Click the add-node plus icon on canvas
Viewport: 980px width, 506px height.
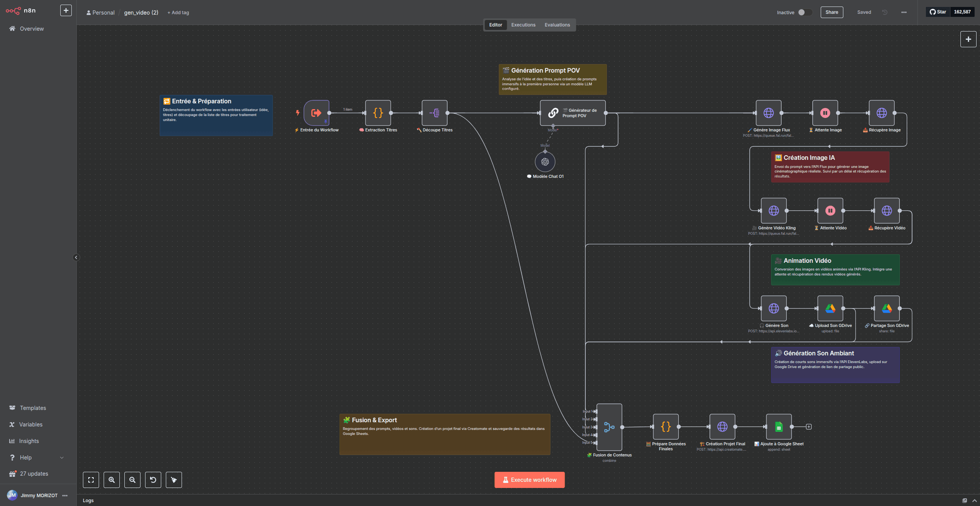[x=968, y=39]
